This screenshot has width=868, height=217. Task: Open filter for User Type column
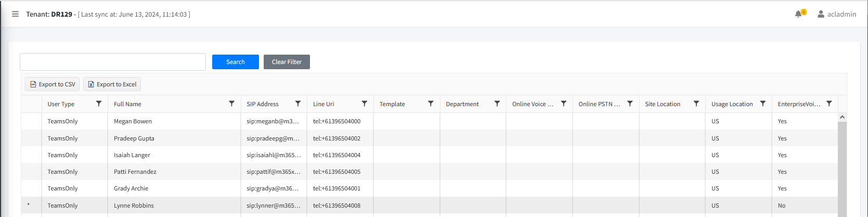pyautogui.click(x=99, y=104)
